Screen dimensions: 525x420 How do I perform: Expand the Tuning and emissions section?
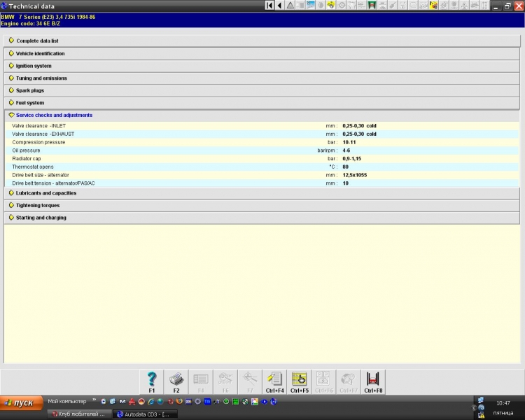coord(262,78)
